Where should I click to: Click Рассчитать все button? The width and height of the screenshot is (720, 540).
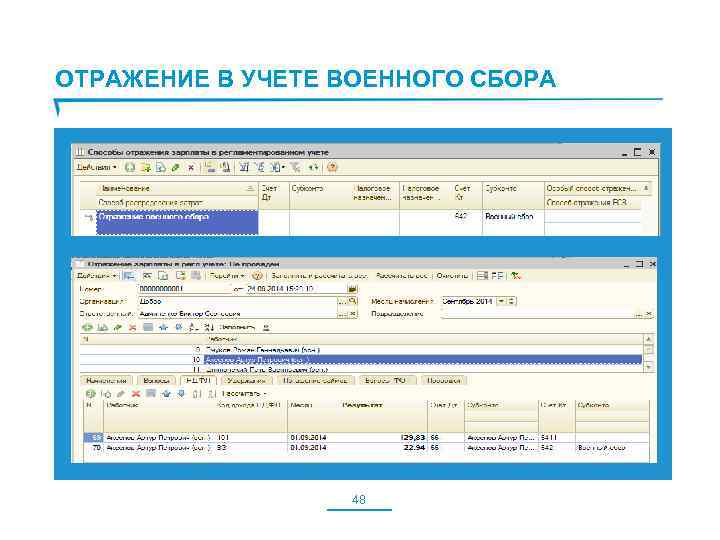coord(402,276)
